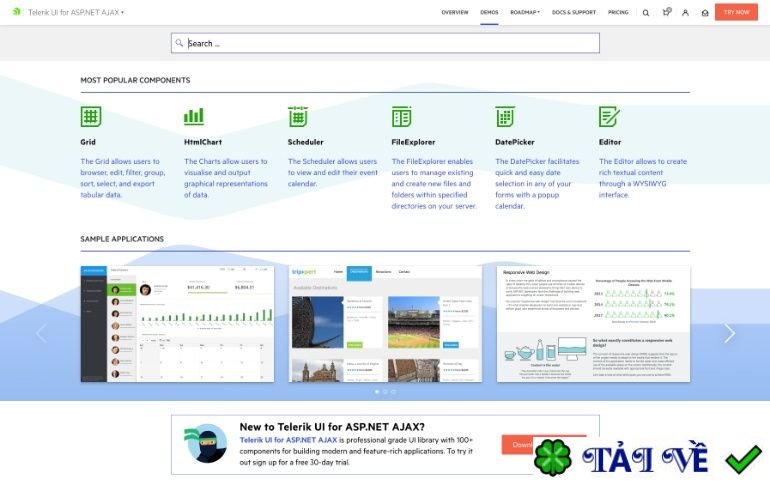Select the second carousel pagination dot

click(x=385, y=392)
